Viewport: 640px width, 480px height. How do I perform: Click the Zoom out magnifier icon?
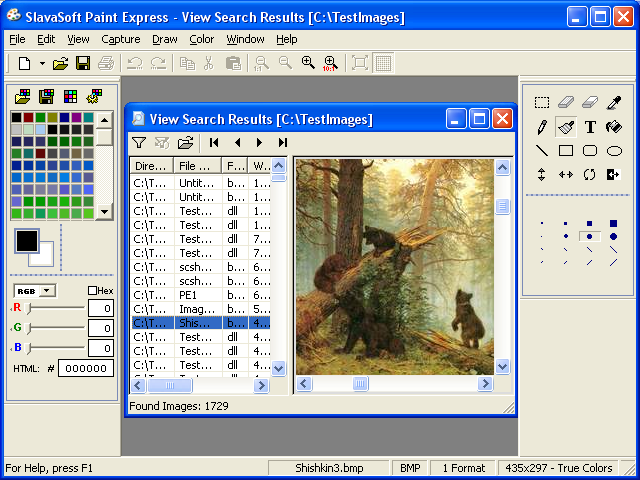coord(285,62)
